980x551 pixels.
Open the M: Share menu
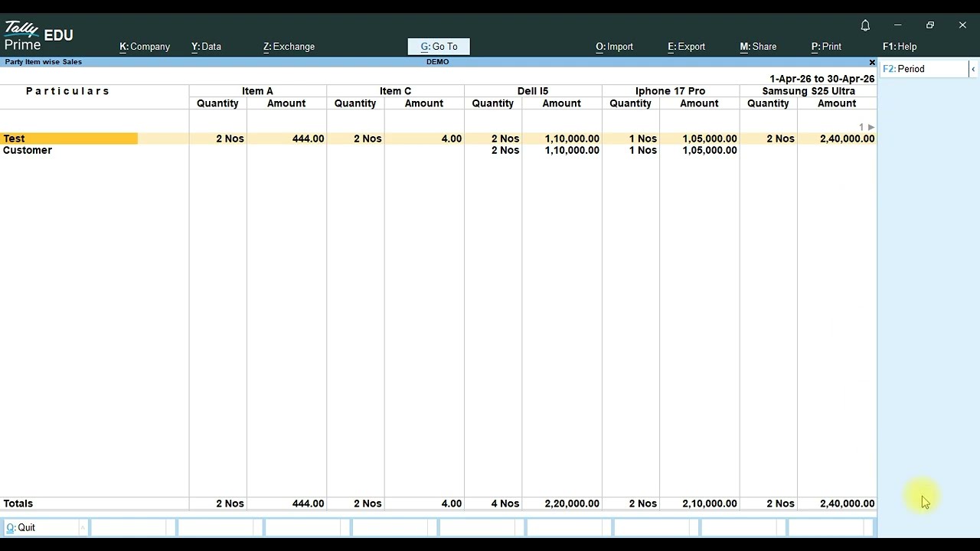click(x=758, y=47)
